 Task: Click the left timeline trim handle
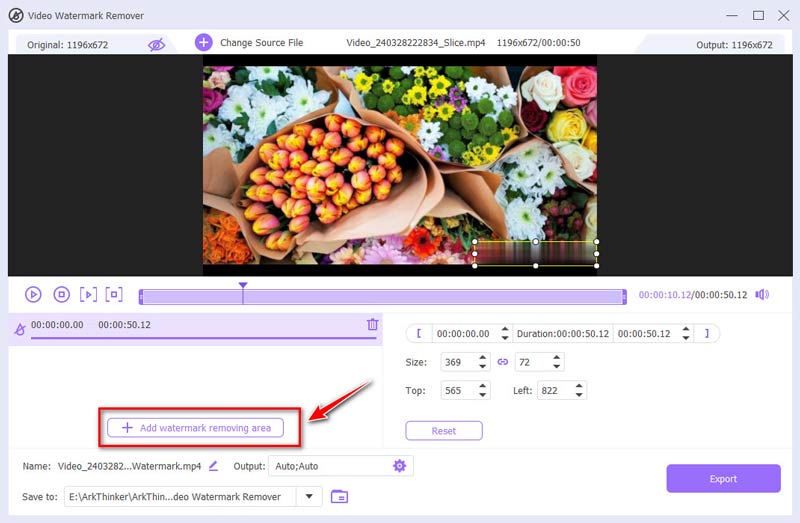click(141, 297)
